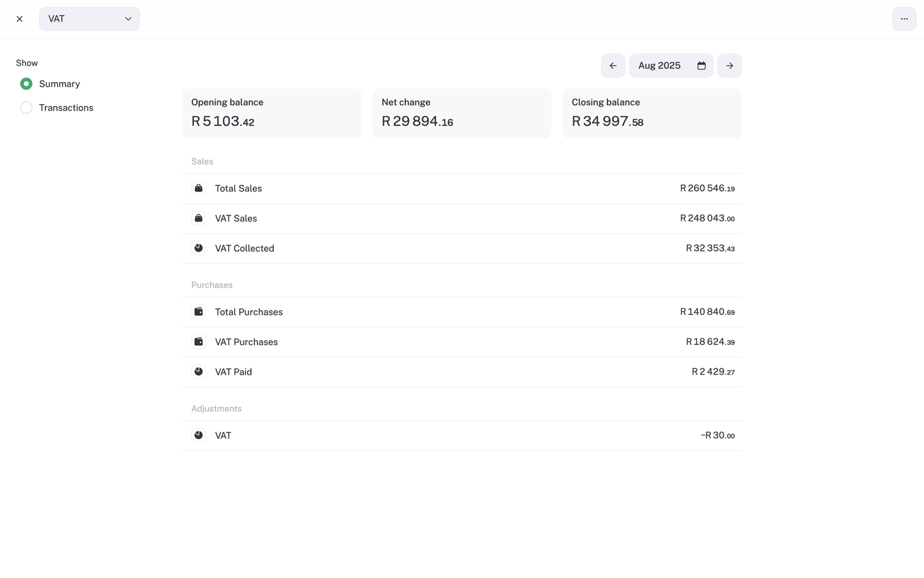Go to next month with right arrow
The height and width of the screenshot is (578, 924).
pyautogui.click(x=729, y=66)
